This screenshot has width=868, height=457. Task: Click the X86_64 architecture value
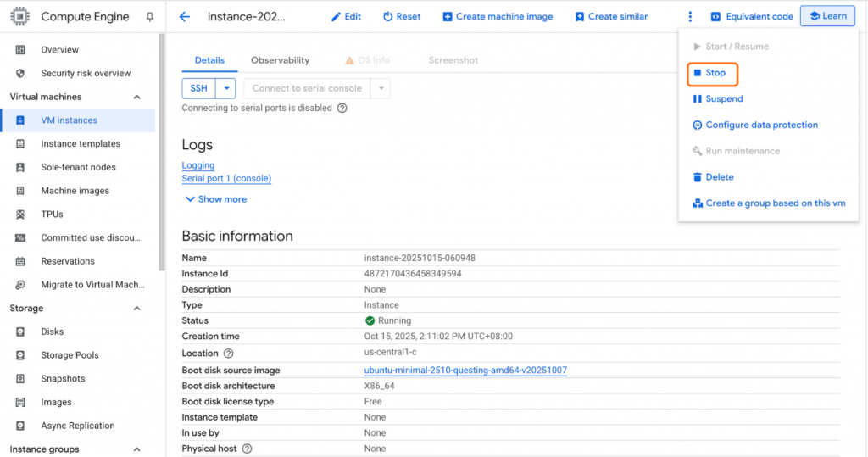click(379, 386)
